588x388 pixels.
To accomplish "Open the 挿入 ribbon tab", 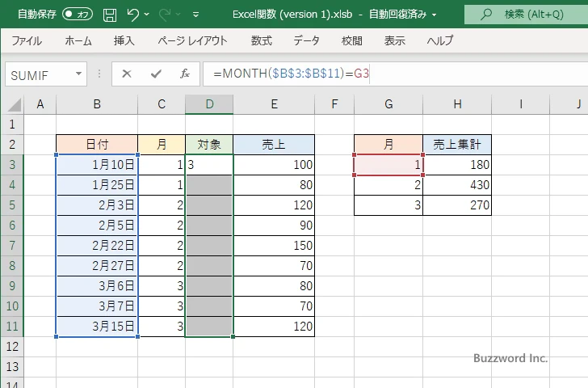I will (124, 40).
